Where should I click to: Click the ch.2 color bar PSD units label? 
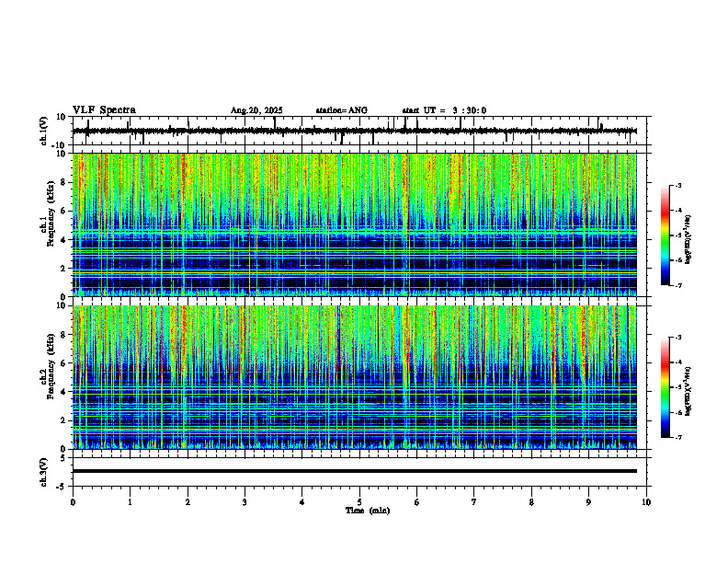tap(688, 391)
